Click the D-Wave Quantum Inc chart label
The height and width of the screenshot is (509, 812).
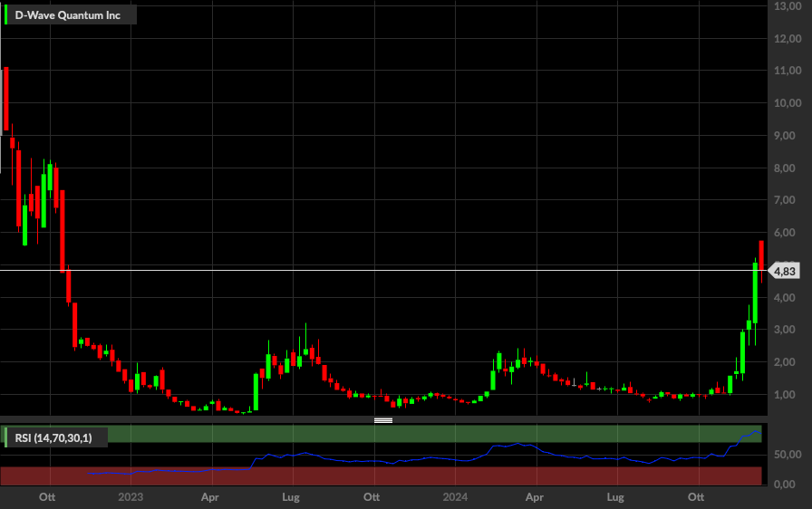click(68, 15)
